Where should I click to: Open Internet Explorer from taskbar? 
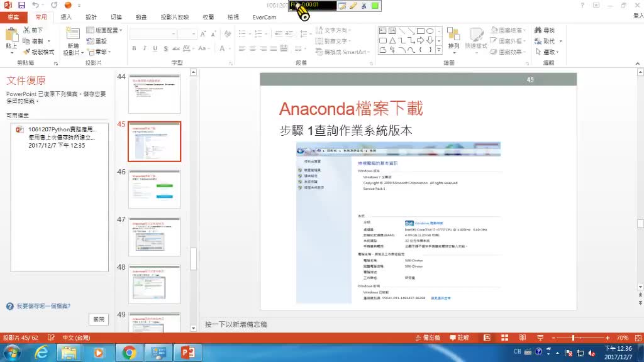click(x=41, y=353)
